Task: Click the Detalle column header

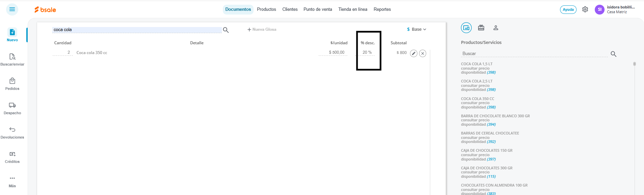Action: pos(197,43)
